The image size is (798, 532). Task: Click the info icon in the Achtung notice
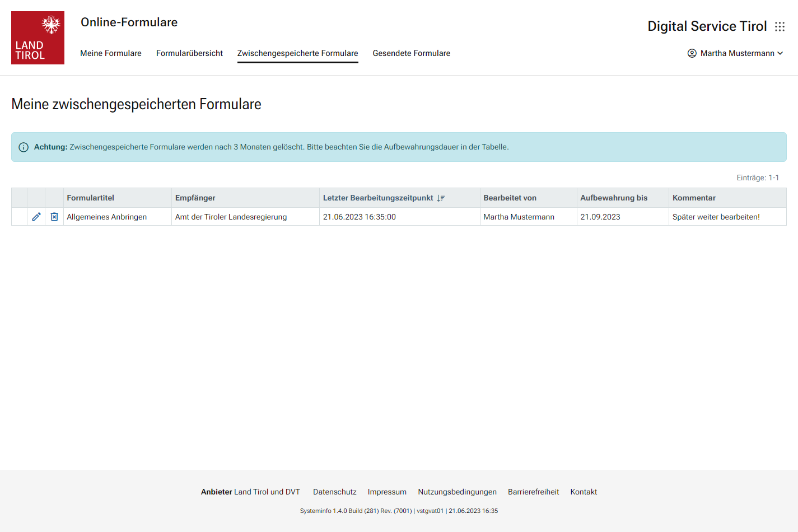(x=24, y=147)
